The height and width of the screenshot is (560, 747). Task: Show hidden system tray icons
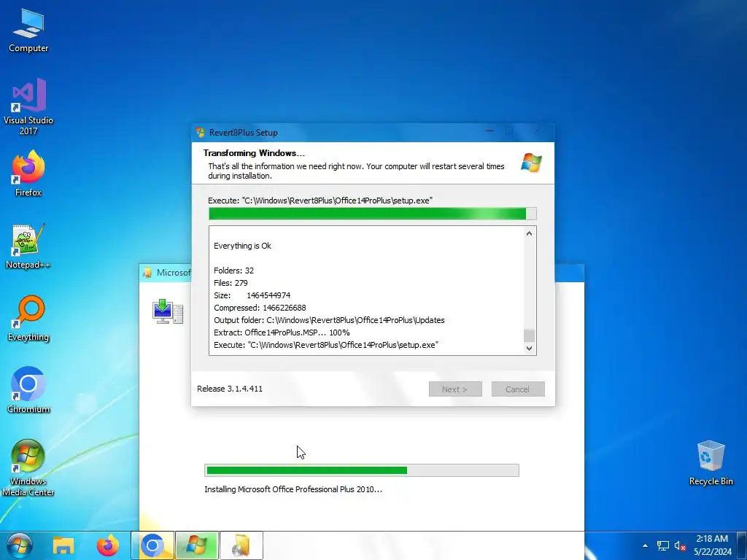645,545
